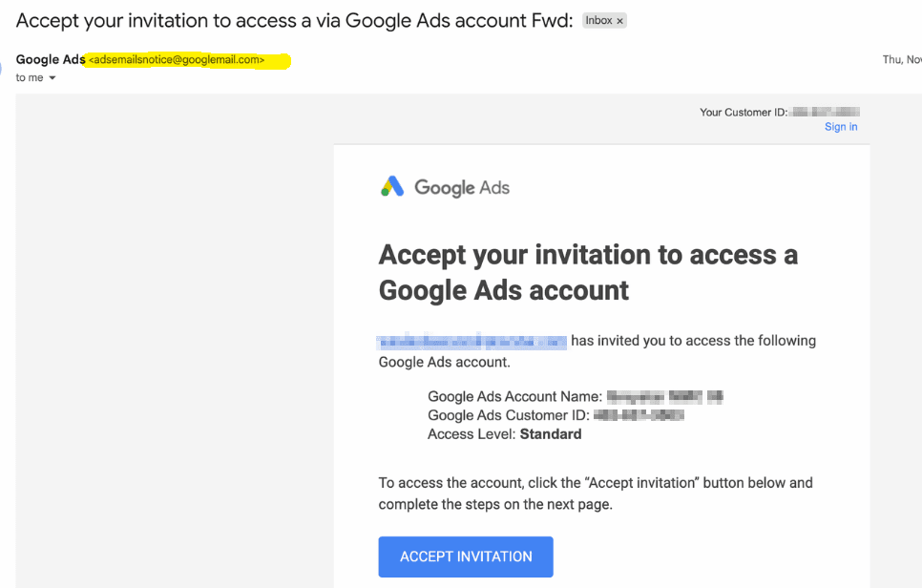
Task: Expand the 'to me' recipient details arrow
Action: click(x=52, y=78)
